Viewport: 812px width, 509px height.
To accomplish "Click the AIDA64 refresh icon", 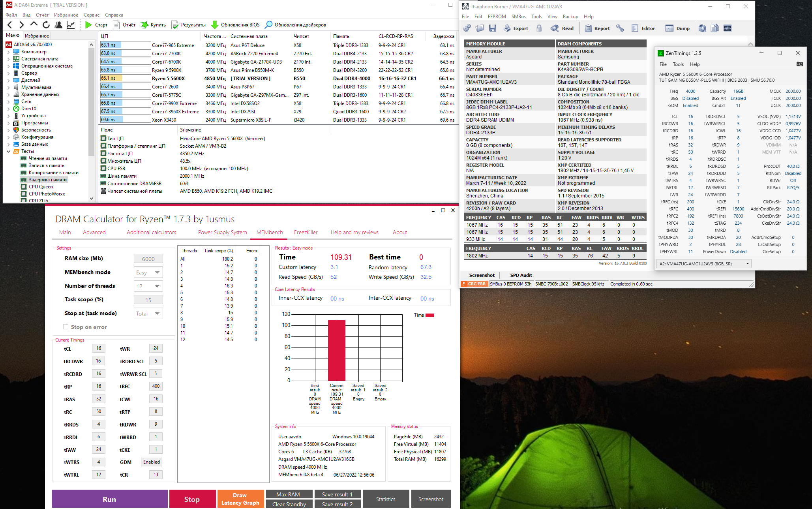I will tap(46, 25).
